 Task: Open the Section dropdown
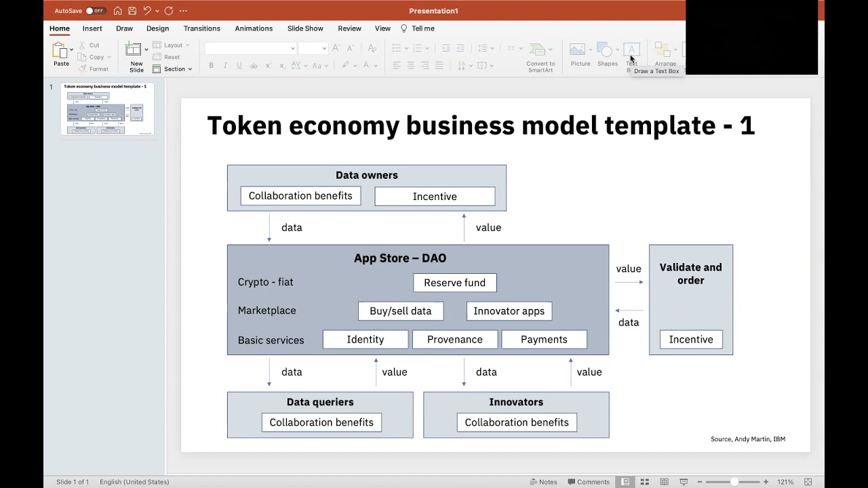point(172,69)
